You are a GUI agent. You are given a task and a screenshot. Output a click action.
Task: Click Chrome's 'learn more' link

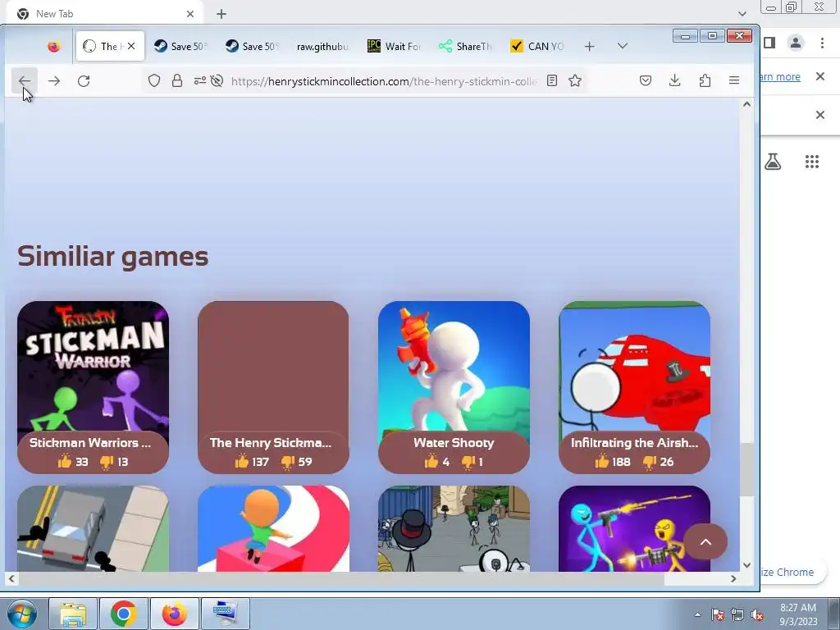pyautogui.click(x=780, y=76)
